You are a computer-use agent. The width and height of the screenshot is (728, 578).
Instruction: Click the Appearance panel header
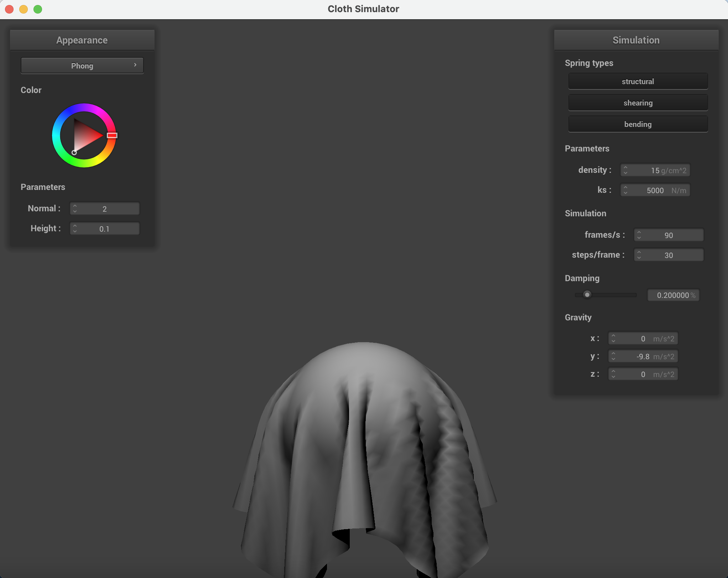click(x=82, y=40)
